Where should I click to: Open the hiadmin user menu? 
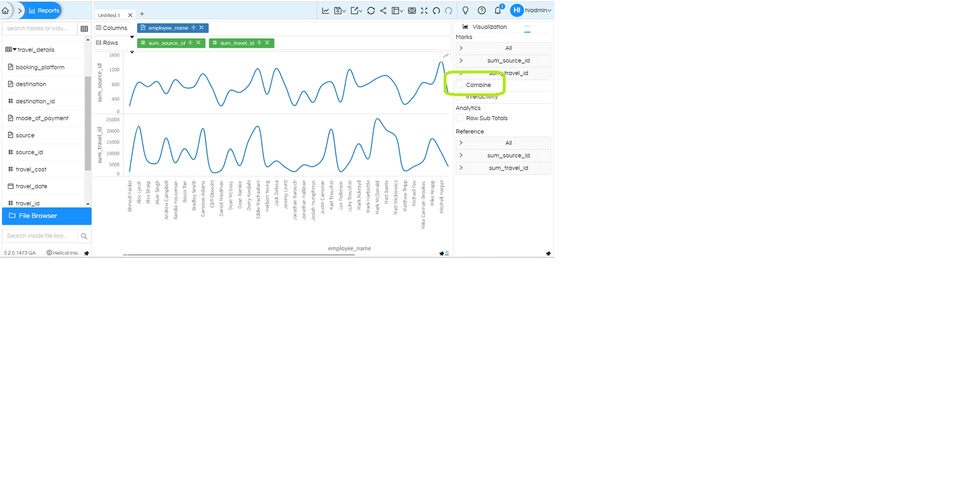pos(531,10)
